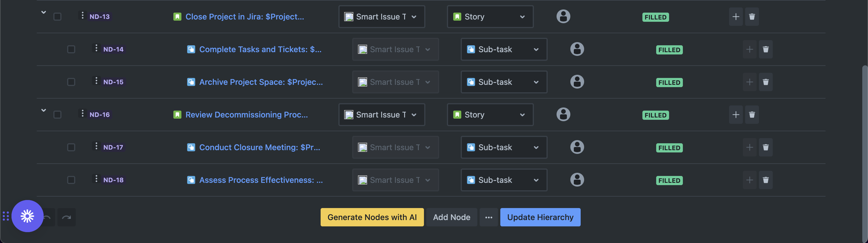This screenshot has width=868, height=243.
Task: Open three-dot row menu for ND-15
Action: pyautogui.click(x=96, y=81)
